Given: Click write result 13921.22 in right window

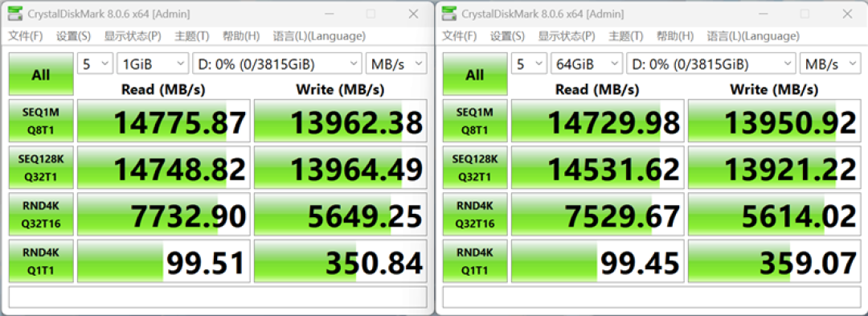Looking at the screenshot, I should [775, 167].
